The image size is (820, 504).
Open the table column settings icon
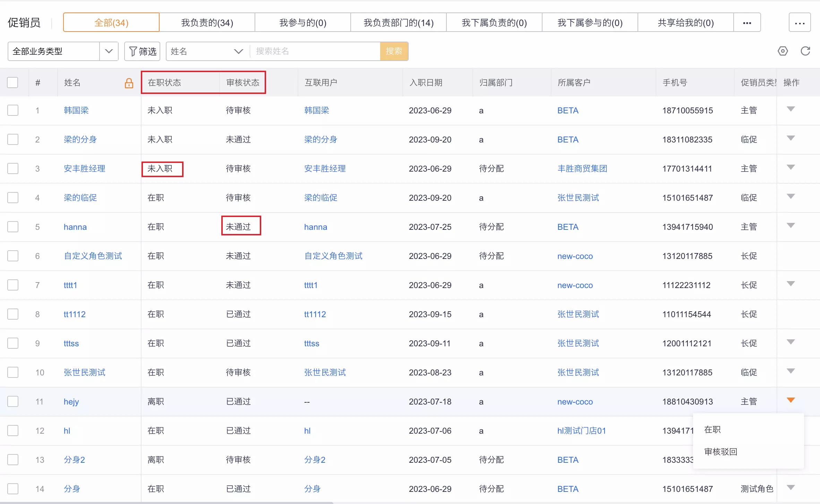click(x=783, y=51)
